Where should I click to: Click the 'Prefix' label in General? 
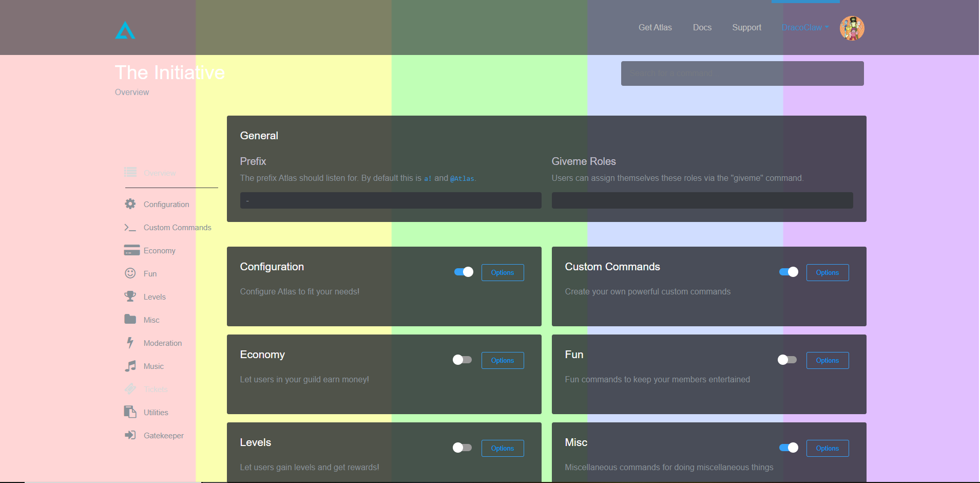(253, 161)
